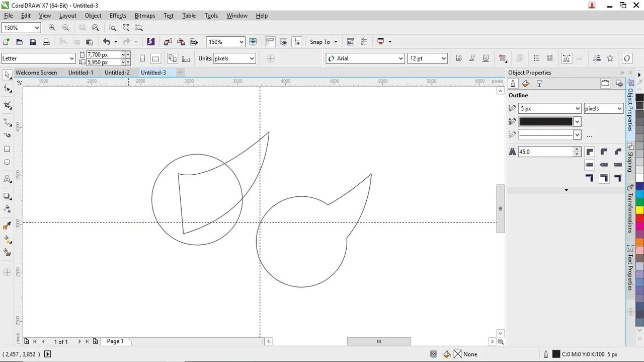Select the Crop tool in toolbox
This screenshot has height=362, width=644.
tap(7, 105)
